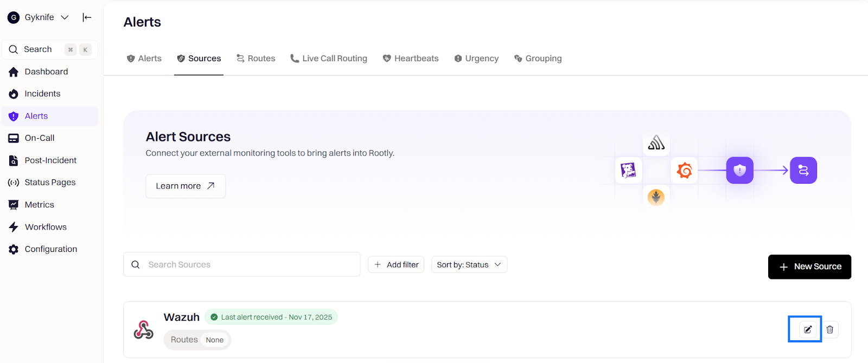Go to Workflows in the sidebar

[x=50, y=227]
